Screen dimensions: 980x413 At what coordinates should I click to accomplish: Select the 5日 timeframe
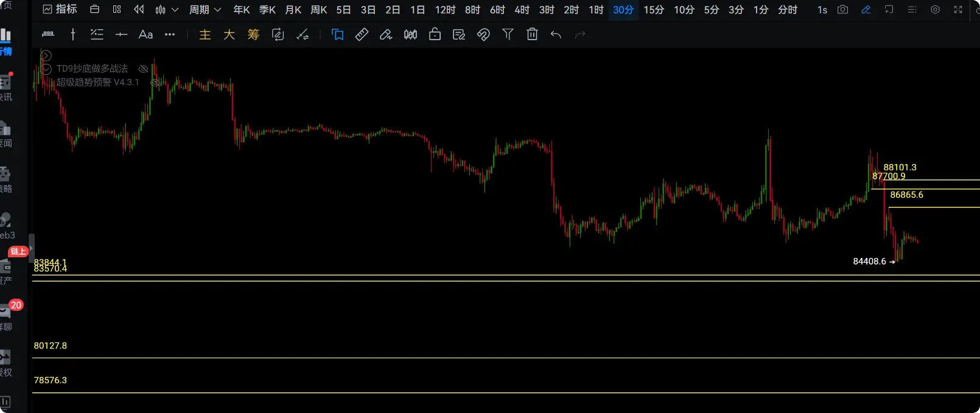pos(344,10)
